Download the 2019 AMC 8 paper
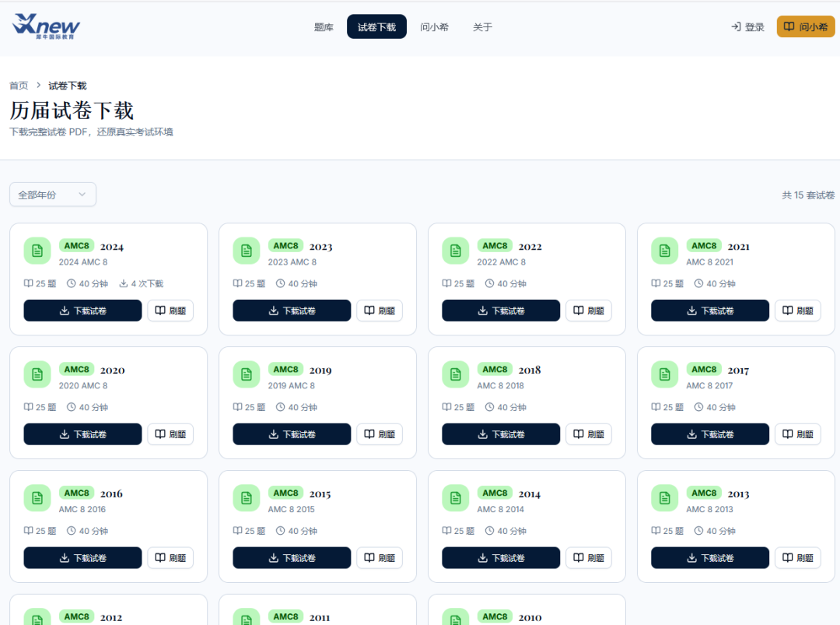Image resolution: width=840 pixels, height=625 pixels. point(292,434)
